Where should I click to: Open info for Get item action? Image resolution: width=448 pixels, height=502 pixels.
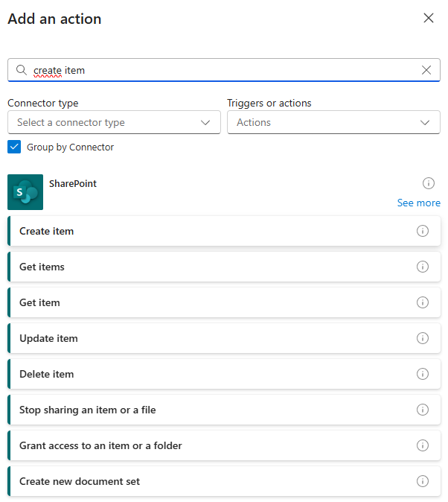tap(423, 302)
